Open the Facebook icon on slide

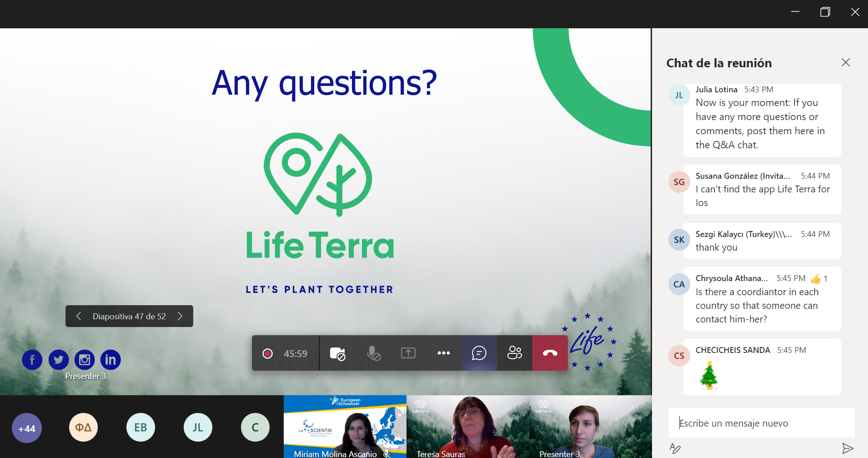[32, 360]
